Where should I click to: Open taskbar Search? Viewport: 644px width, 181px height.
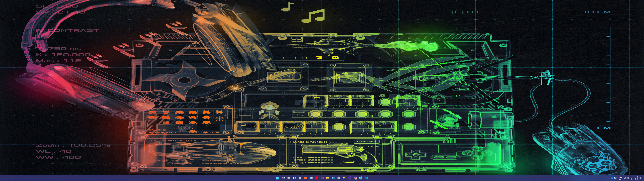click(283, 178)
